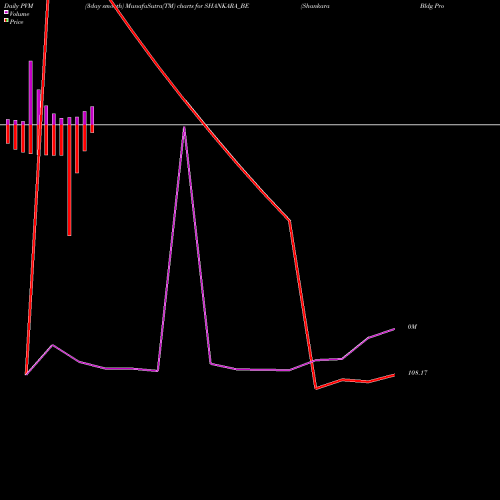
Task: Click the Price legend color swatch
Action: point(6,20)
